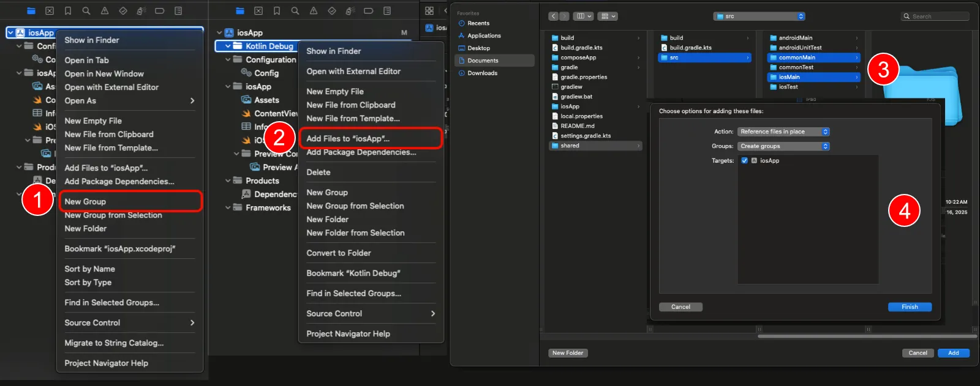The image size is (980, 386).
Task: Click the Finish button
Action: point(910,307)
